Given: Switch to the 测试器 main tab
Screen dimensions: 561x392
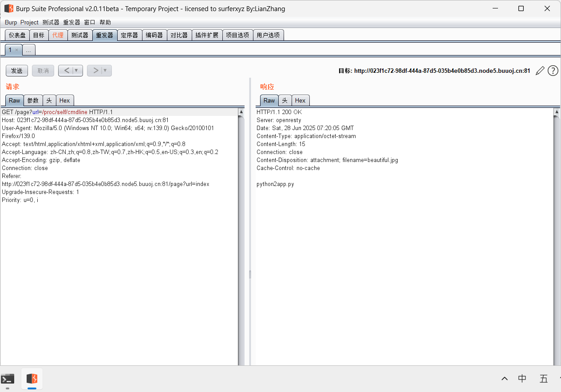Looking at the screenshot, I should (80, 35).
